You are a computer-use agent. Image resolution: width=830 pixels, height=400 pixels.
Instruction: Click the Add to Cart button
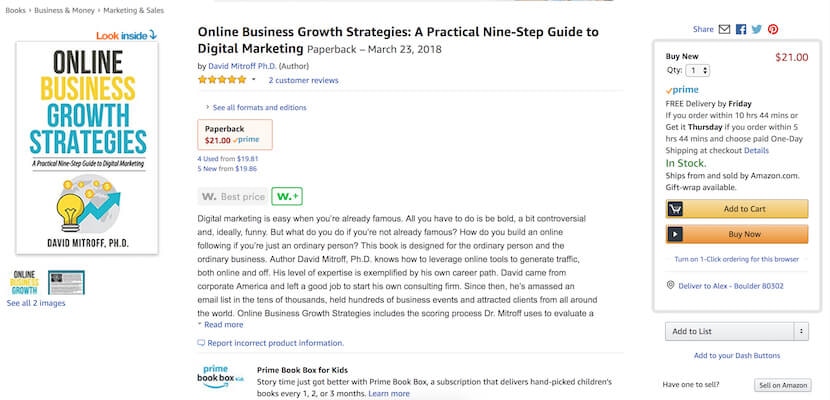point(736,209)
